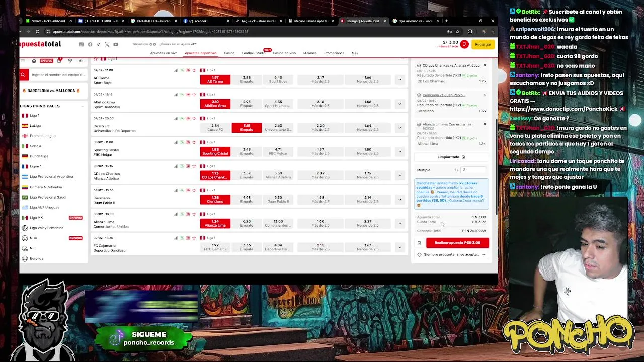Expand markets for Cienciano match
The image size is (644, 362).
399,200
